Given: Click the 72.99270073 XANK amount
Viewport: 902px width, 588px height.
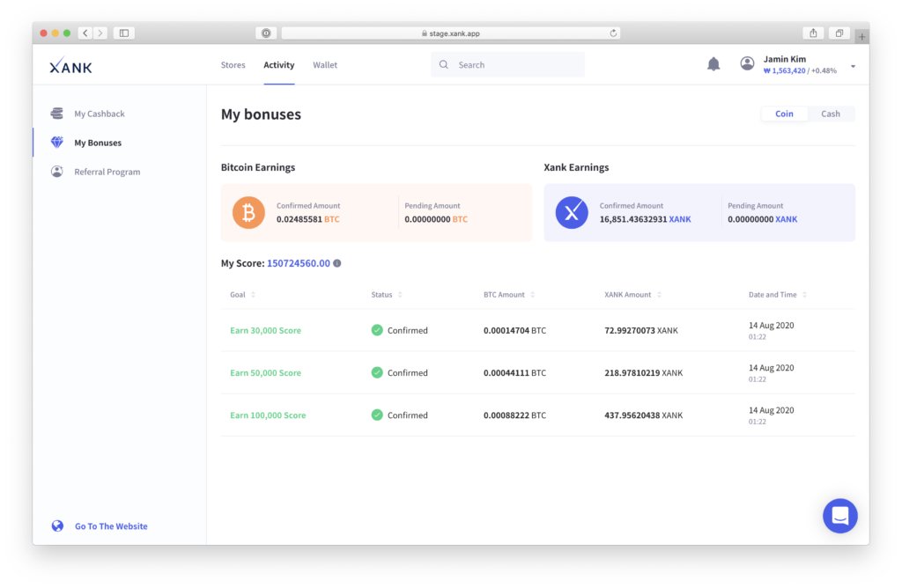Looking at the screenshot, I should 641,330.
